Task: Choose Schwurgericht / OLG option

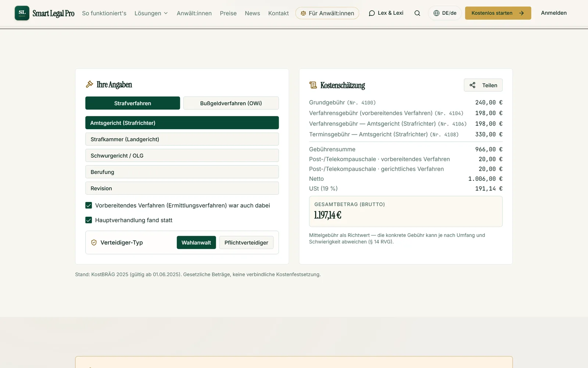Action: click(x=182, y=155)
